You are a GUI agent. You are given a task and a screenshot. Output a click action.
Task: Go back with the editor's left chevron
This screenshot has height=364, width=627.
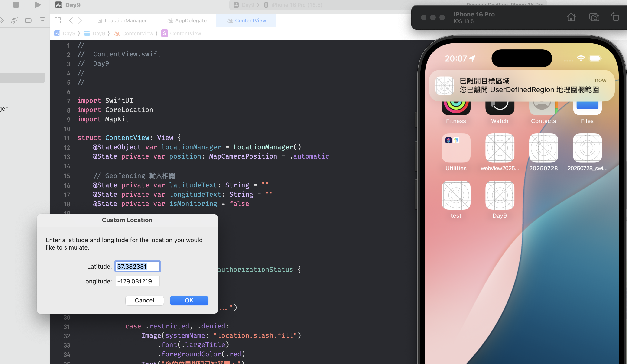tap(71, 20)
